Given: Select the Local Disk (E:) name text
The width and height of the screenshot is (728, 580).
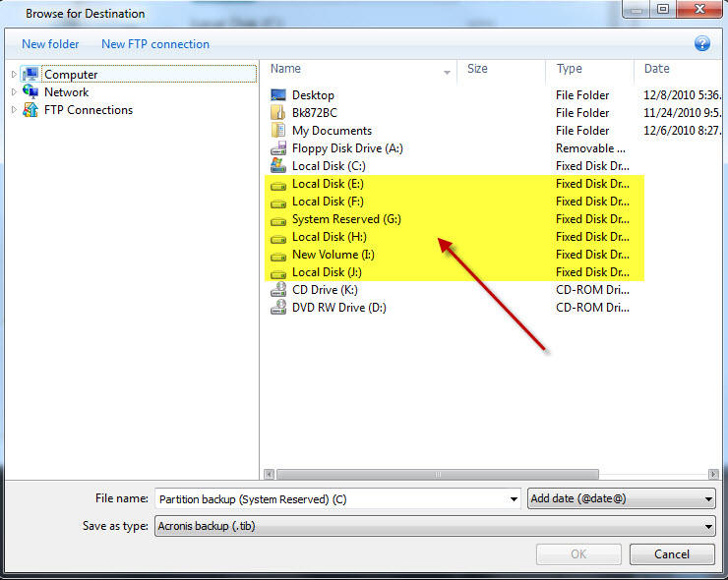Looking at the screenshot, I should pyautogui.click(x=328, y=184).
